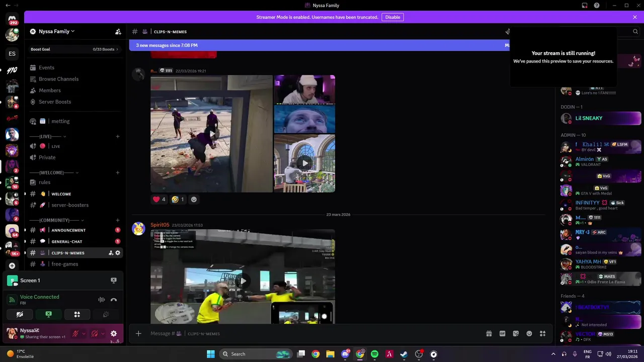Join the metting stage channel
This screenshot has width=644, height=362.
[74, 121]
